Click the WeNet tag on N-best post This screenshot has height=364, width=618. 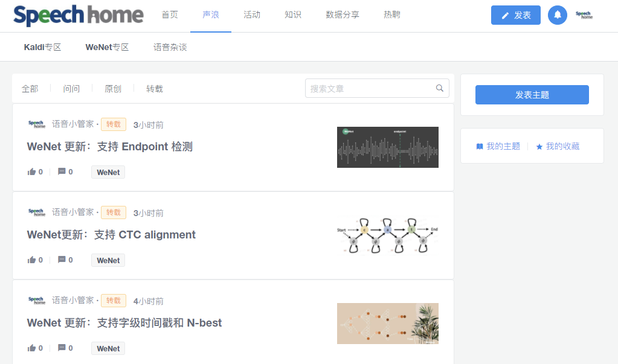108,349
